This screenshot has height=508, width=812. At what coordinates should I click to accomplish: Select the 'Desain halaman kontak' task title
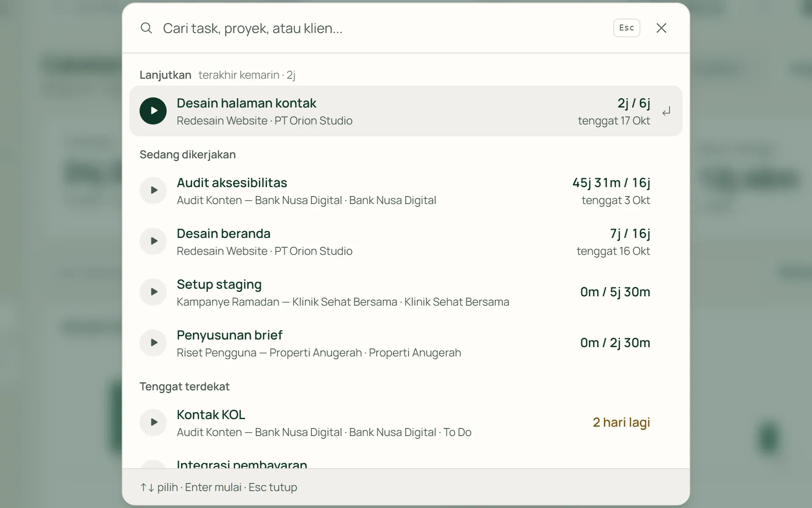click(247, 103)
